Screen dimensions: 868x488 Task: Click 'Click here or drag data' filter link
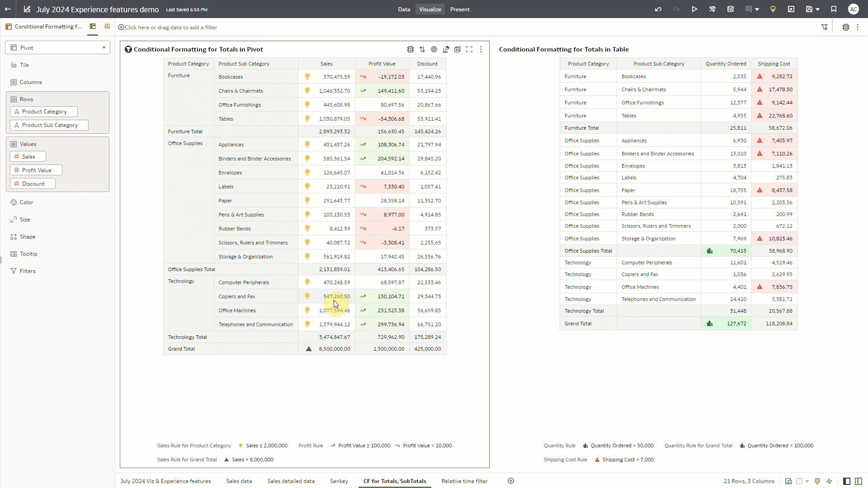[x=170, y=27]
